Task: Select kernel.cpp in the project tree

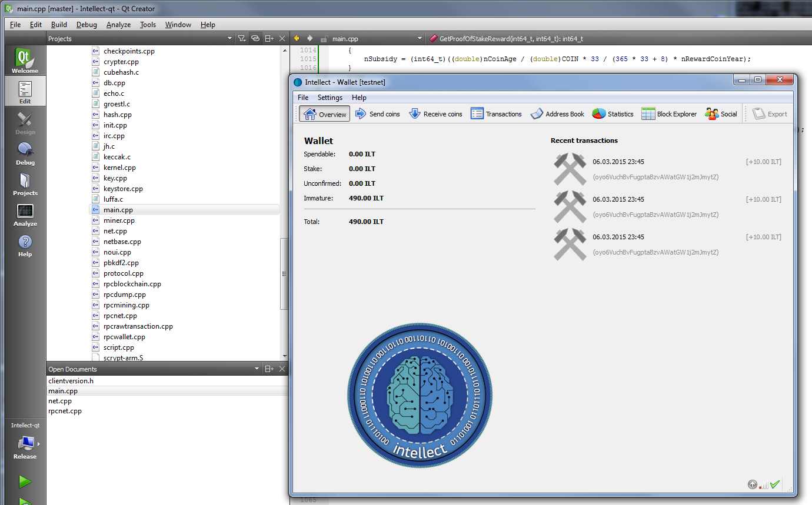Action: (x=119, y=168)
